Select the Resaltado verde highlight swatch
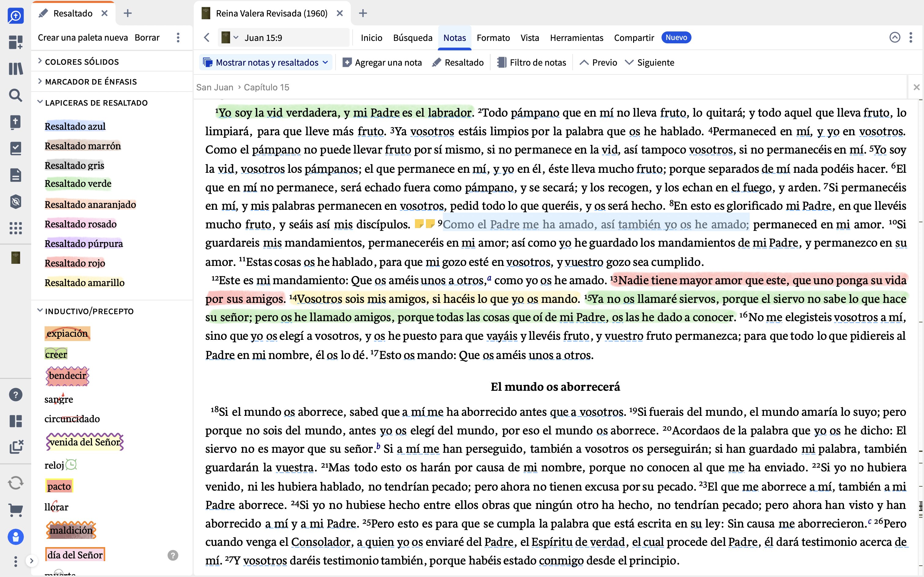924x577 pixels. pyautogui.click(x=78, y=183)
